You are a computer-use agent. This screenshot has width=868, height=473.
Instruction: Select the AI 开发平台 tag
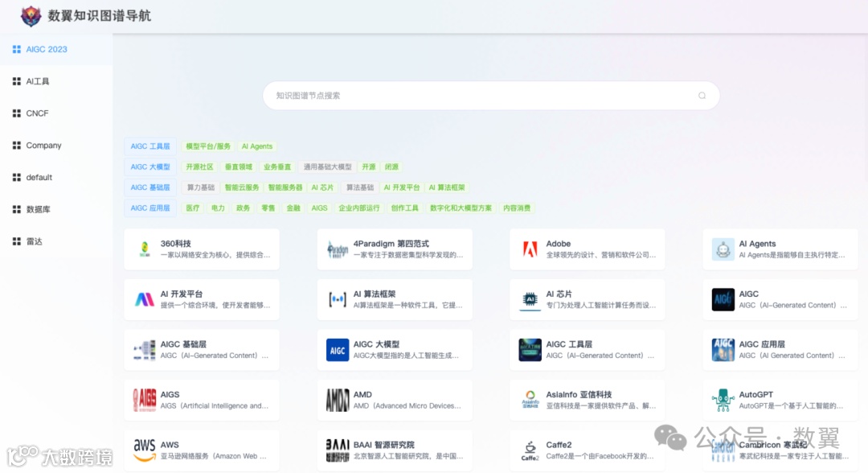click(x=402, y=187)
